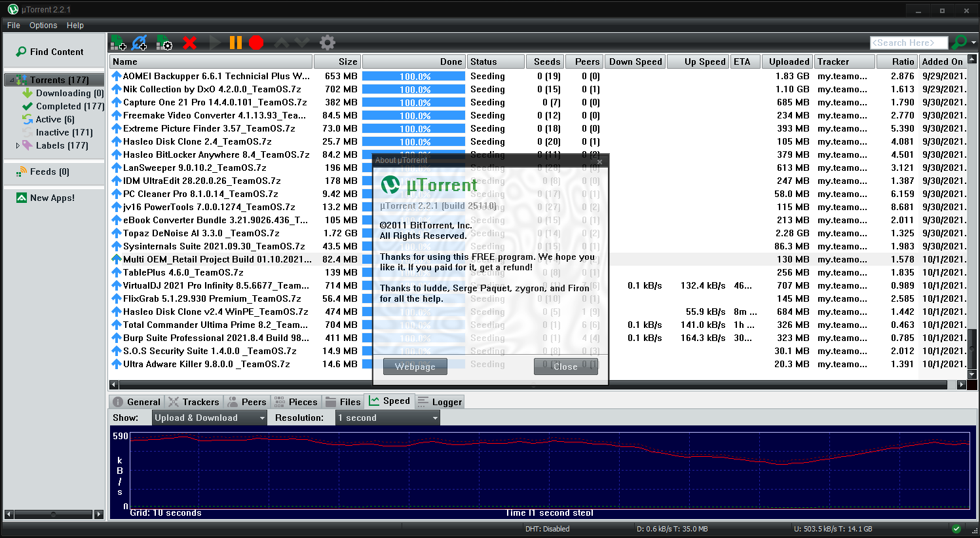Open the File menu
The width and height of the screenshot is (980, 538).
[13, 26]
